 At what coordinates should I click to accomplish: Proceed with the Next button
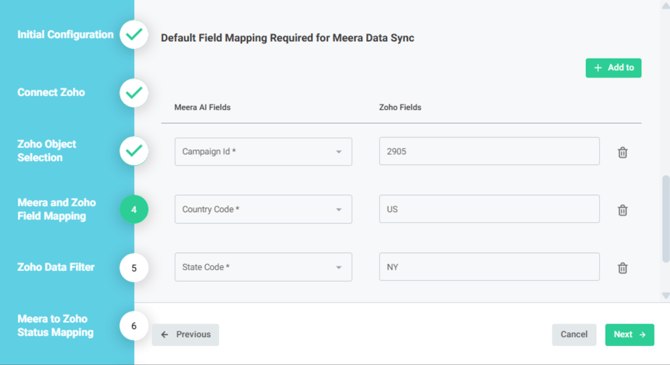tap(629, 335)
